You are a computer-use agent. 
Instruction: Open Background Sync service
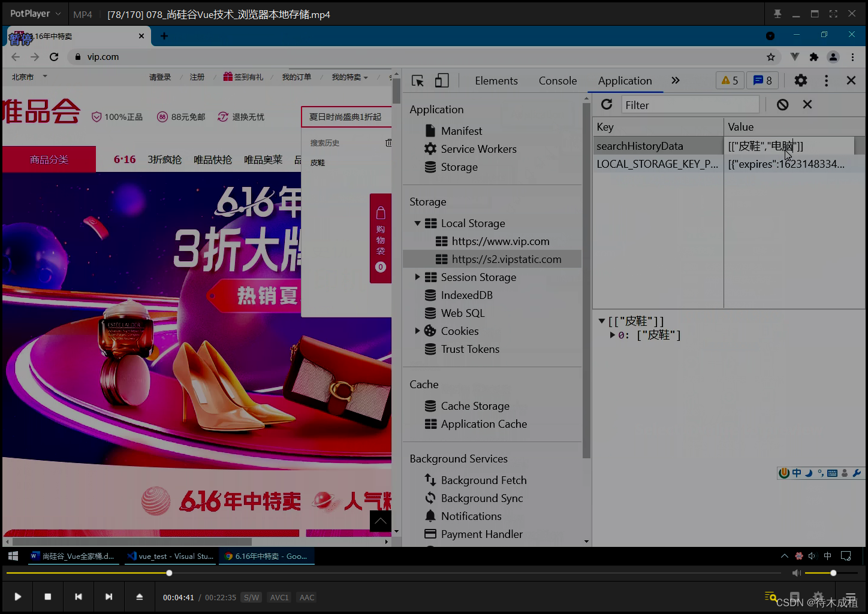tap(482, 498)
